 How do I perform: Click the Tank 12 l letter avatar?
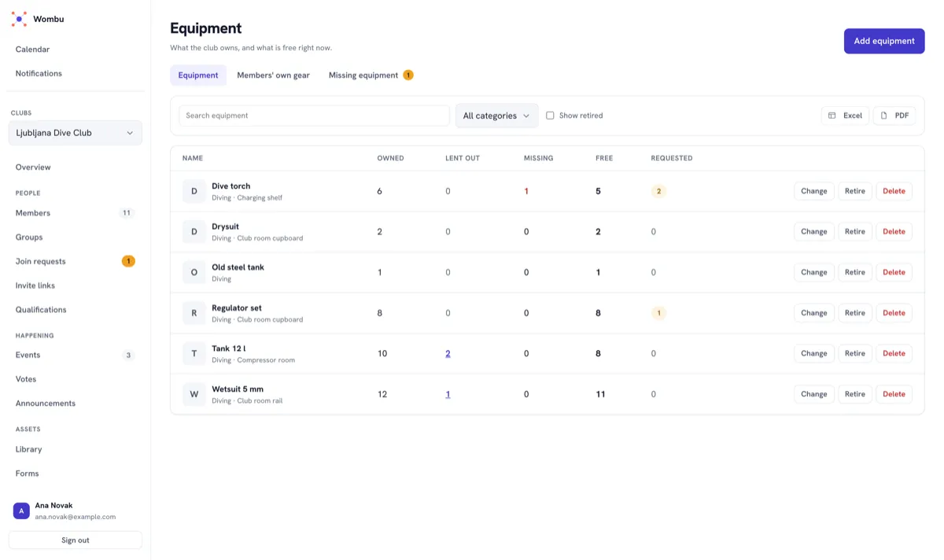[194, 354]
